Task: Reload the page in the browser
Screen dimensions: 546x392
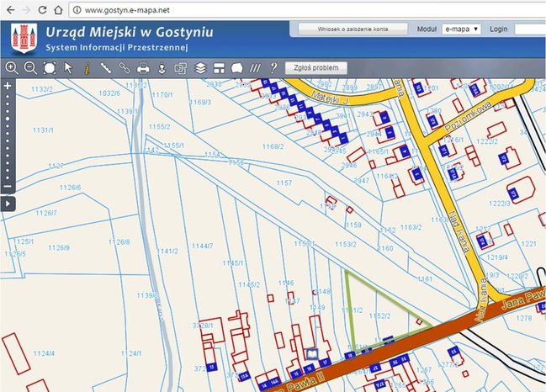Action: 42,10
